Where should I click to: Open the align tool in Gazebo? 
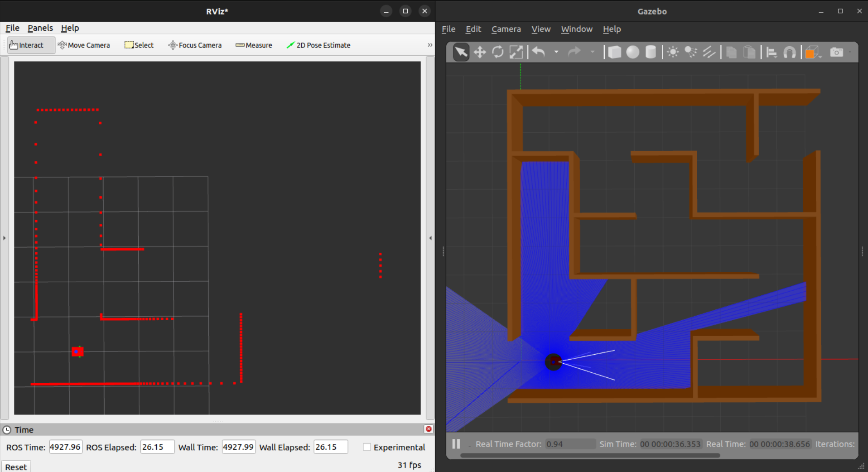coord(772,53)
